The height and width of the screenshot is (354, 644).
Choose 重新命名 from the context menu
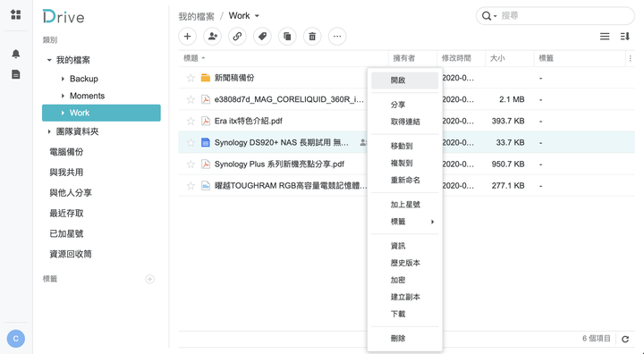point(404,180)
